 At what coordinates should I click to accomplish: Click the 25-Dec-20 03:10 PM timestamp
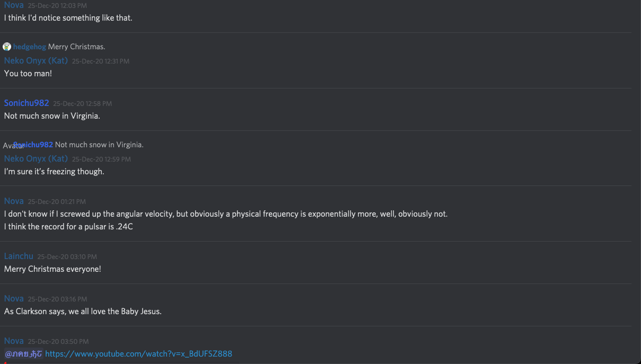[67, 257]
